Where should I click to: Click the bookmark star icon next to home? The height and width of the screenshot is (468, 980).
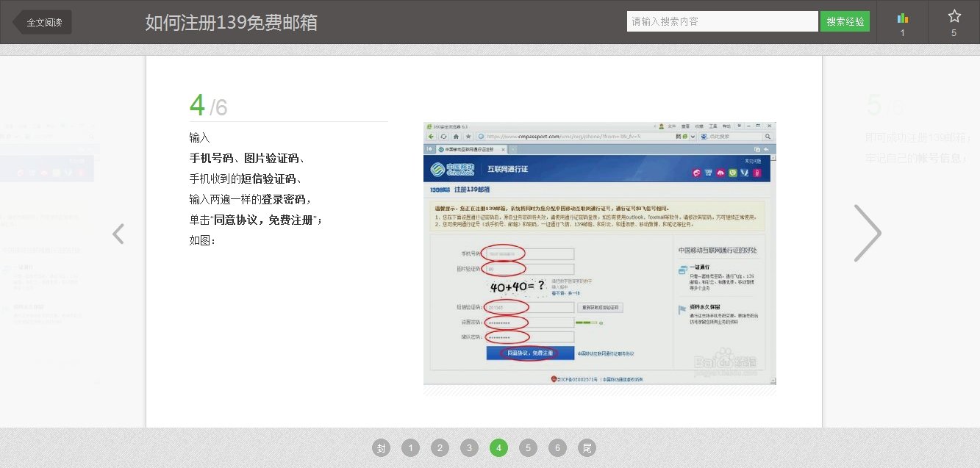pyautogui.click(x=467, y=138)
